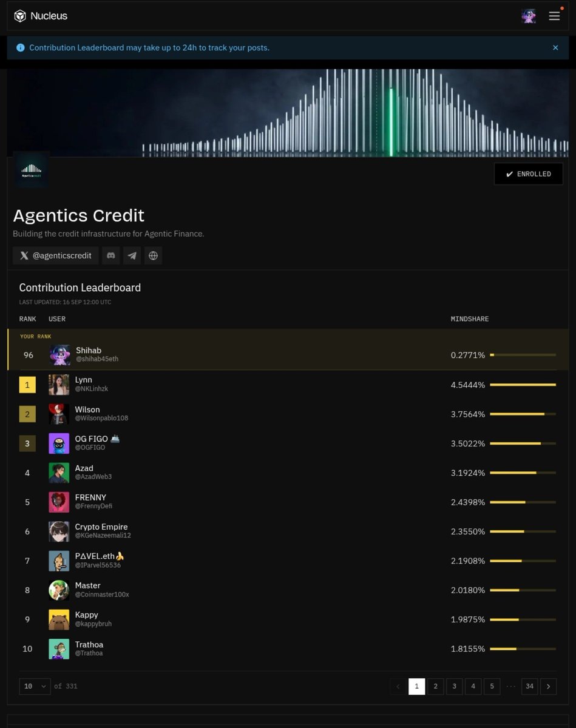Open the rows-per-page dropdown showing 10
576x728 pixels.
[x=35, y=686]
